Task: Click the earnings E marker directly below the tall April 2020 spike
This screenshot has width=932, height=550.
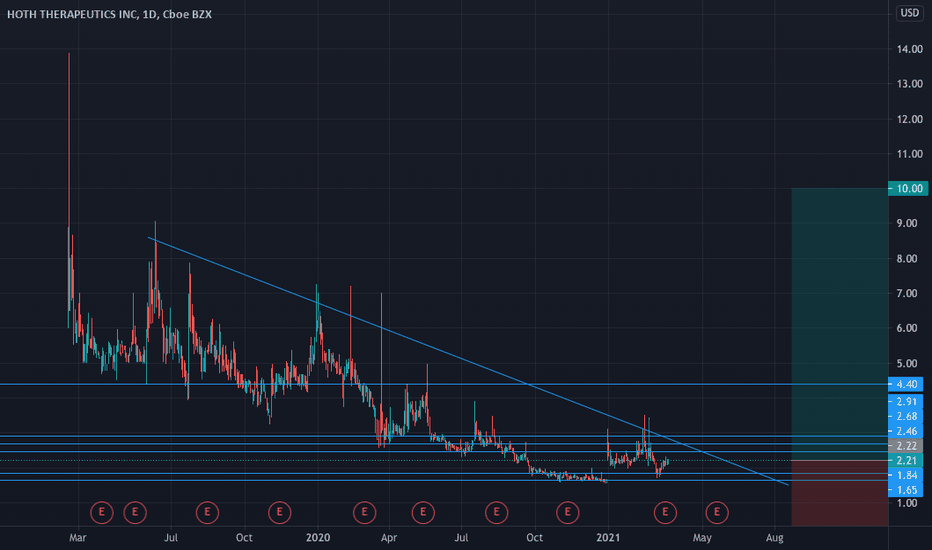Action: [364, 512]
